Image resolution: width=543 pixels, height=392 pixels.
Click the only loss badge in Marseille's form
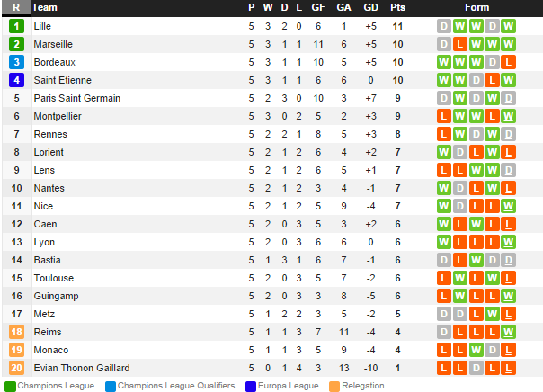click(x=459, y=44)
